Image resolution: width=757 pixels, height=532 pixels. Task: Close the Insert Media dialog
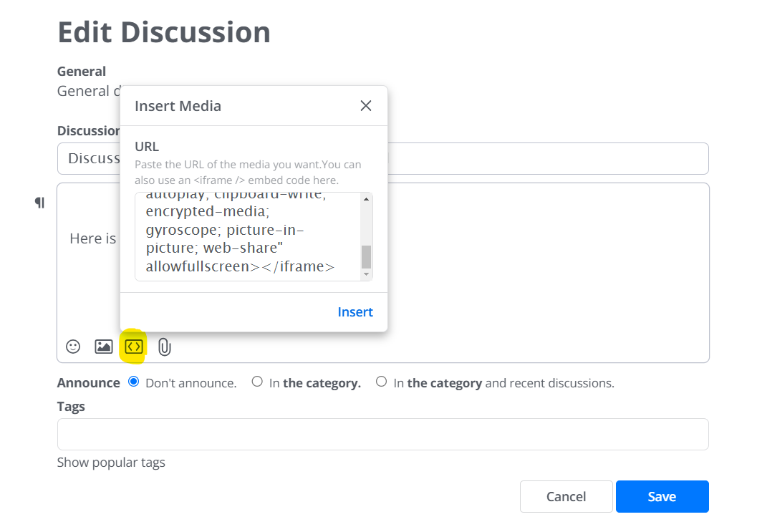tap(366, 106)
